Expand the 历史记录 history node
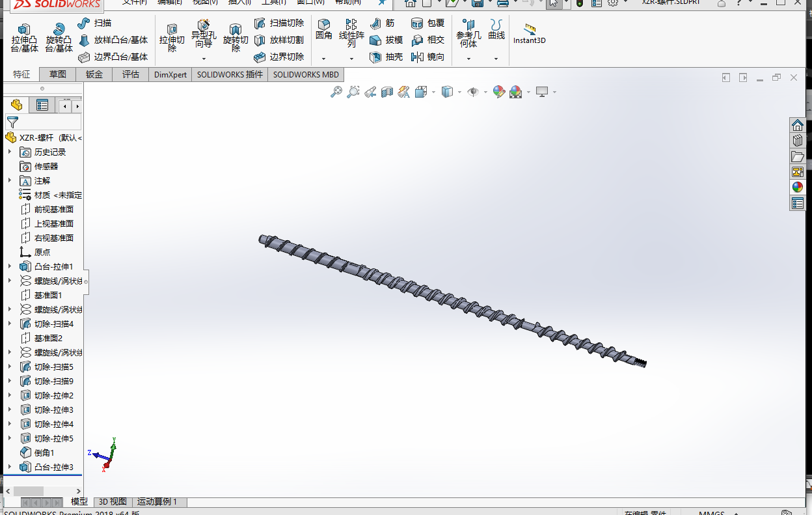Image resolution: width=812 pixels, height=515 pixels. click(10, 152)
